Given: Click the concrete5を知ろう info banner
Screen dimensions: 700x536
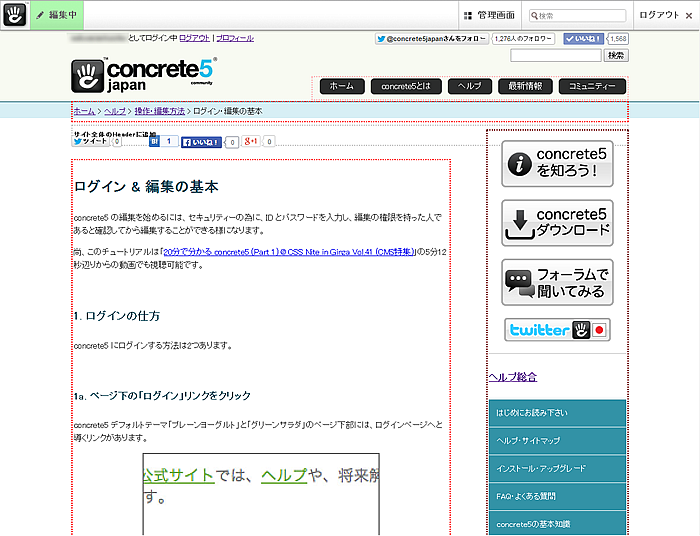Looking at the screenshot, I should (x=557, y=164).
